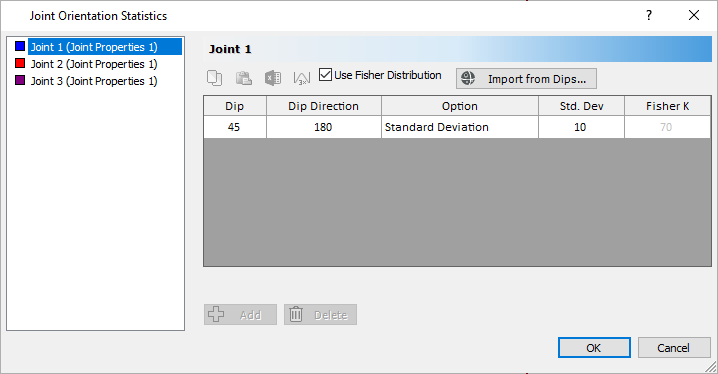Viewport: 718px width, 374px height.
Task: Click the Delete button with trash icon
Action: click(x=320, y=314)
